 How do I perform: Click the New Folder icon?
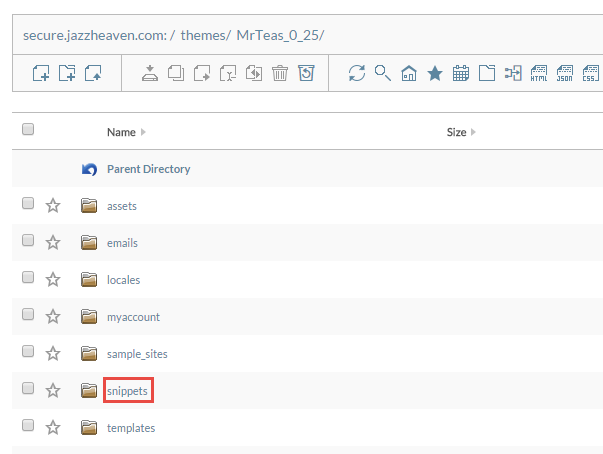coord(67,73)
